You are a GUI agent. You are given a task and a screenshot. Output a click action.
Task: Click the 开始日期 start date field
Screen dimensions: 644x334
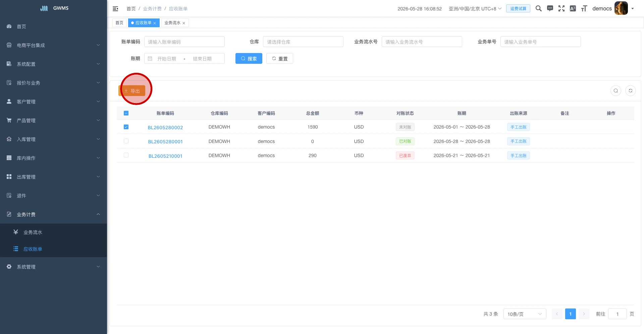click(167, 59)
